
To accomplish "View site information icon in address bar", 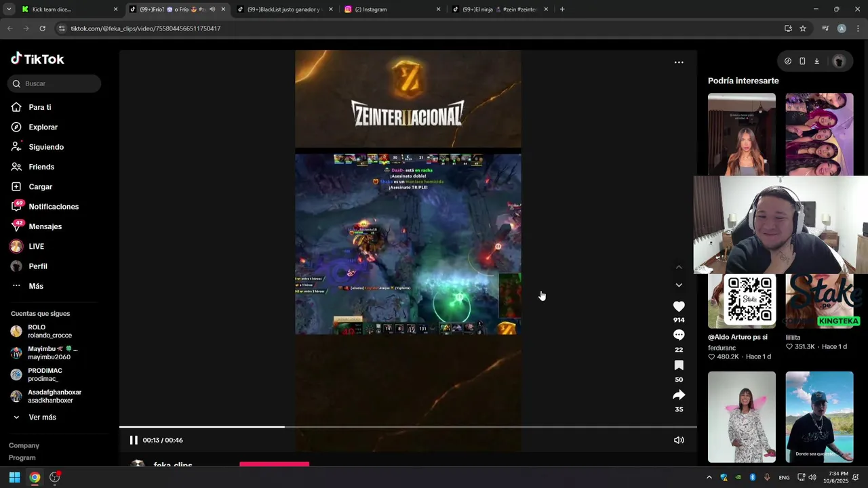I will coord(62,28).
